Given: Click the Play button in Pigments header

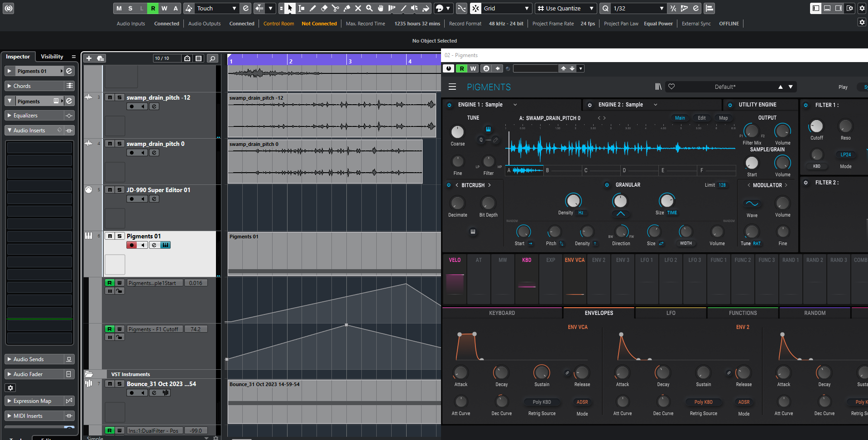Looking at the screenshot, I should 843,87.
